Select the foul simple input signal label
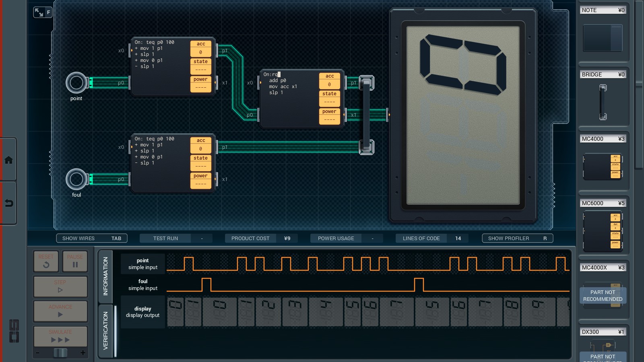 (x=143, y=285)
